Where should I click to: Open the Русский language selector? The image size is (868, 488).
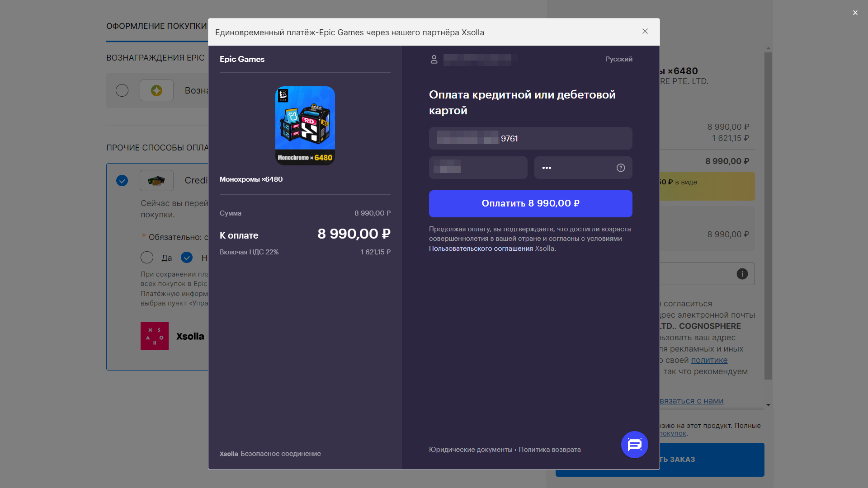click(619, 59)
